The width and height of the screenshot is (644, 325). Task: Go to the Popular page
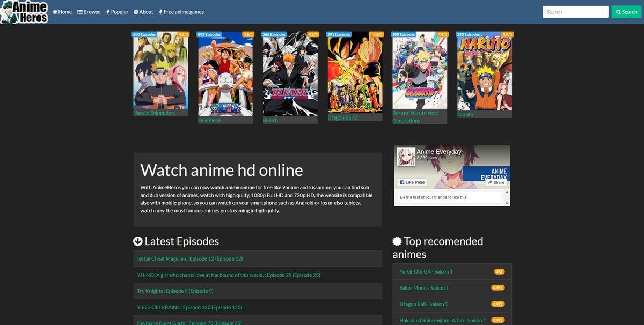[117, 12]
